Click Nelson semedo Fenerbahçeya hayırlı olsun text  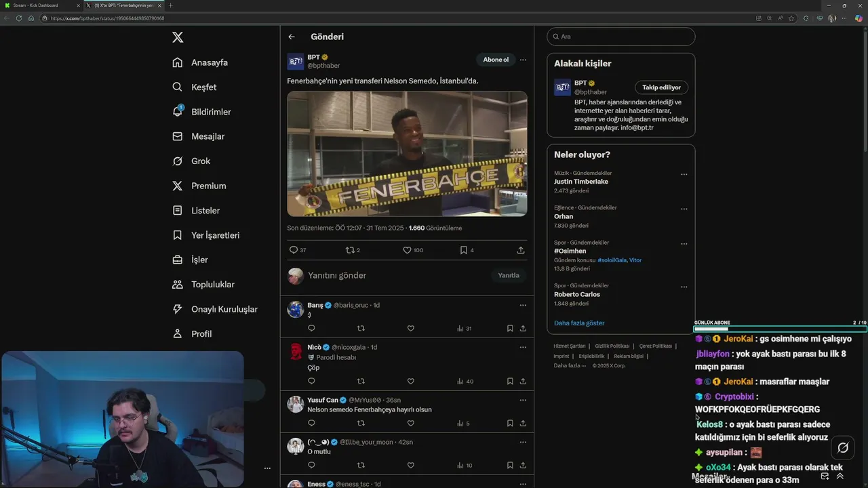(370, 410)
